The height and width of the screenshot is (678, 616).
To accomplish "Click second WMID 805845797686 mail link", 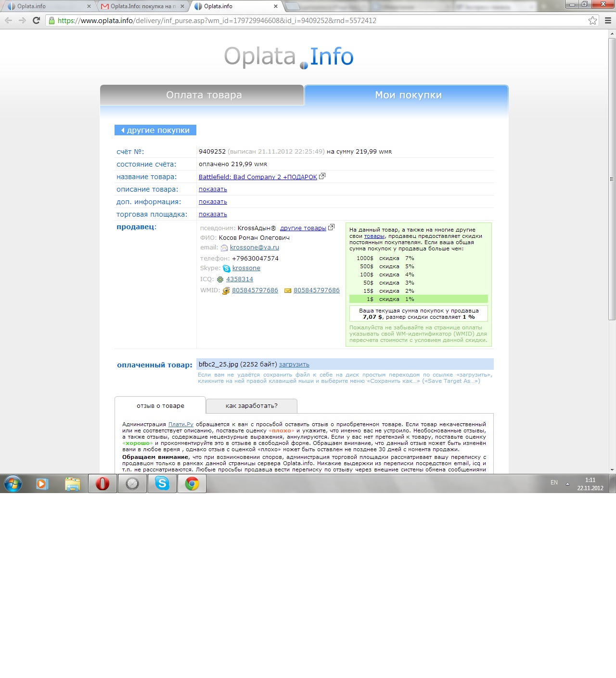I will click(317, 290).
